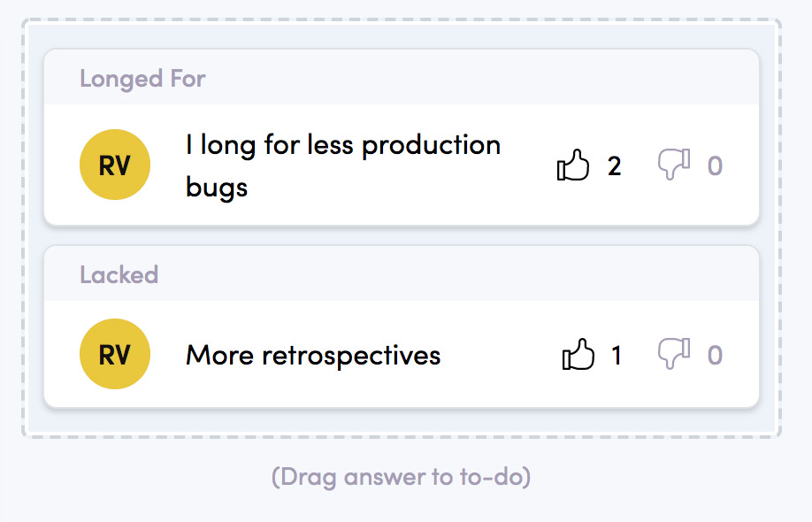
Task: Select the Lacked answer card
Action: (x=402, y=326)
